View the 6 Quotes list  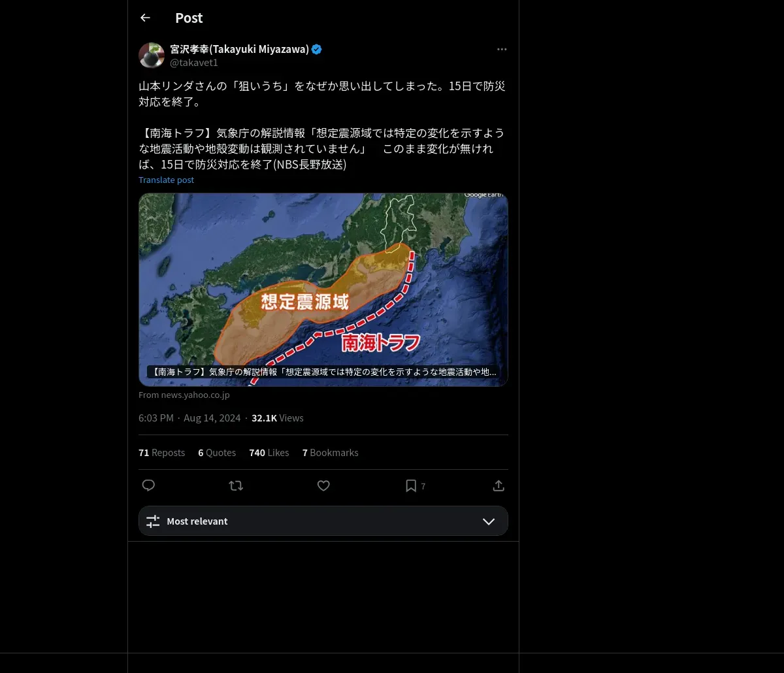pos(217,453)
